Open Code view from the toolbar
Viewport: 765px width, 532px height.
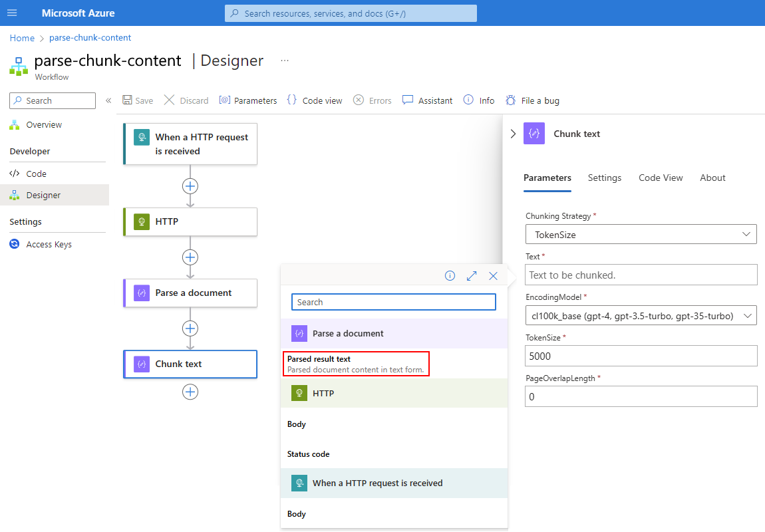pyautogui.click(x=315, y=100)
